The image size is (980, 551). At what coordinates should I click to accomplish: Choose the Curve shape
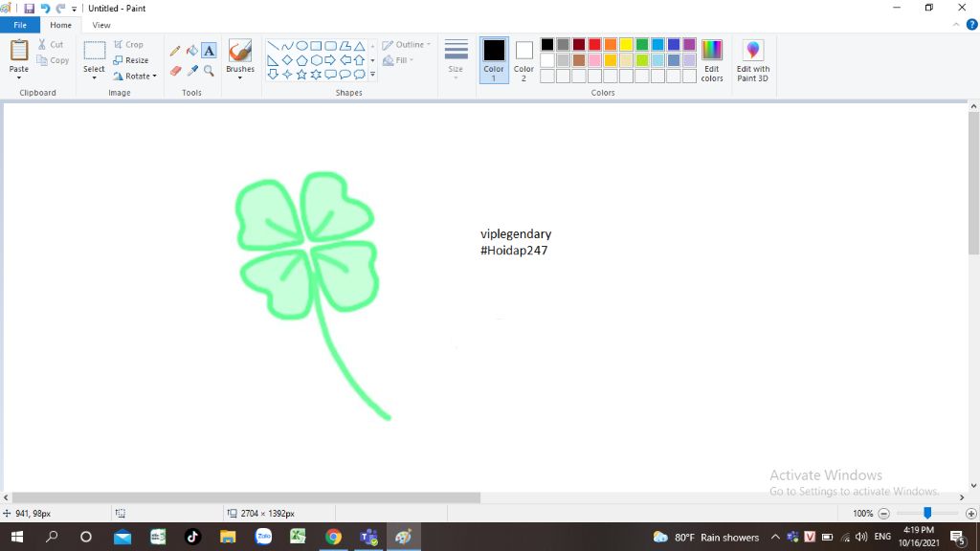pos(287,46)
